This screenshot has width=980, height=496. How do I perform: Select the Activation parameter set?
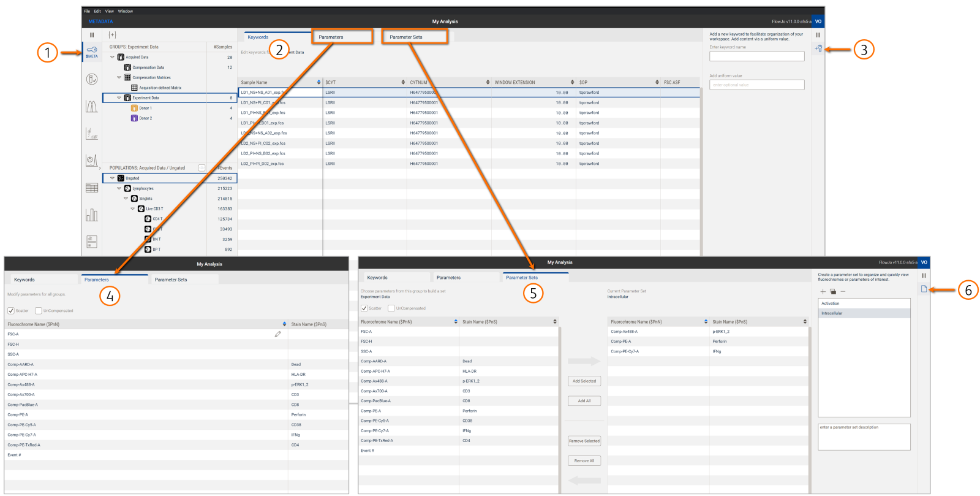[x=864, y=303]
